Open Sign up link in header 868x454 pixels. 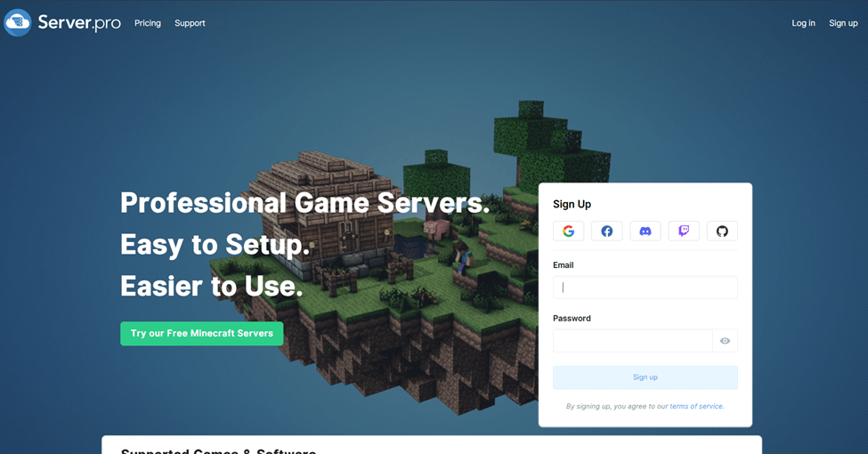click(843, 23)
